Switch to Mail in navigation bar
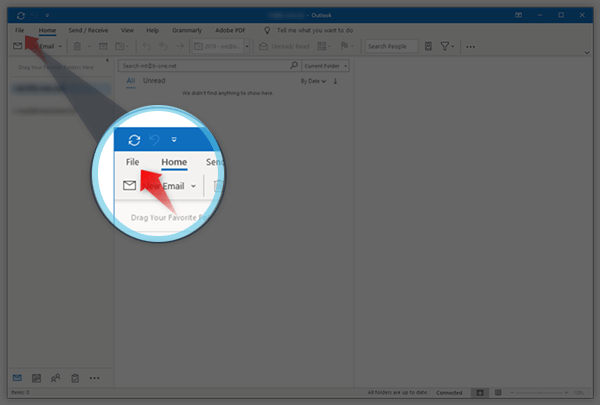This screenshot has width=600, height=405. coord(17,378)
